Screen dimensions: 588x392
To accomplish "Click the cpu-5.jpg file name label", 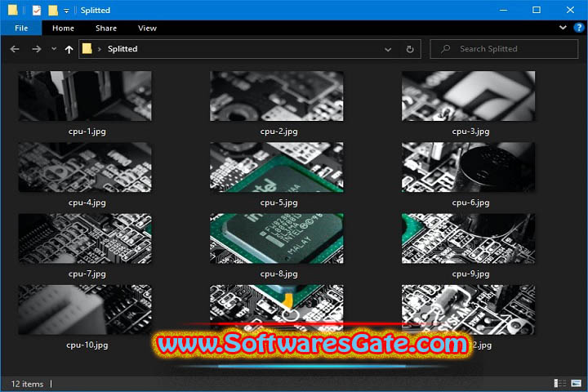I will click(x=279, y=203).
